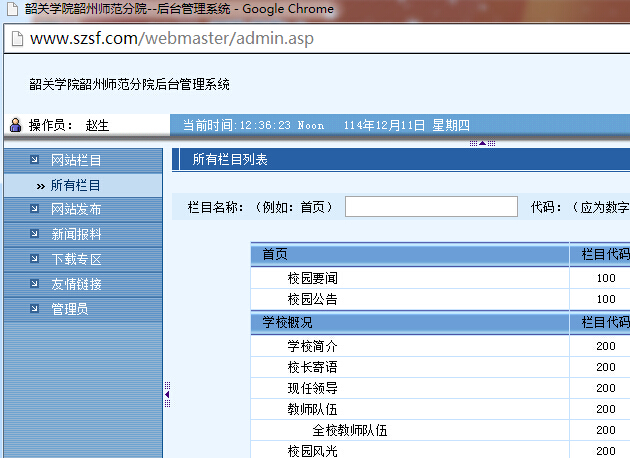Collapse the left sidebar using the left arrow

click(167, 395)
